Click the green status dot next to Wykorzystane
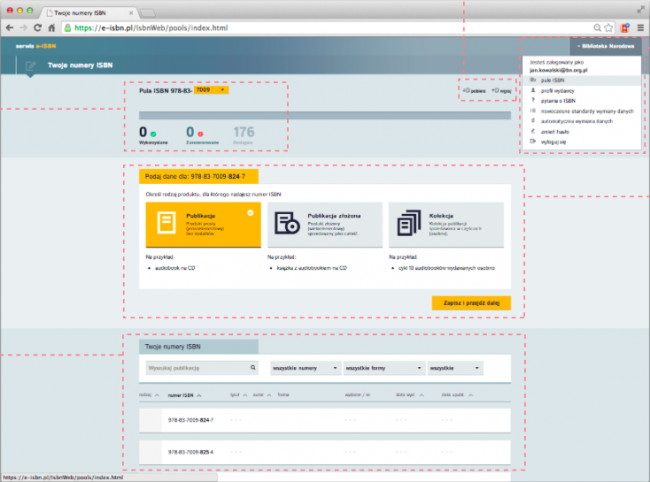This screenshot has width=650, height=482. [153, 134]
